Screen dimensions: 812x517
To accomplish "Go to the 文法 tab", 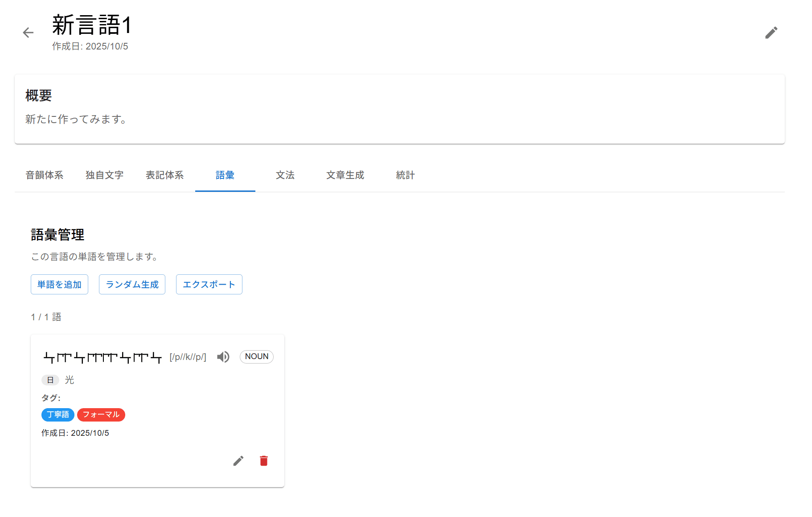I will tap(285, 175).
